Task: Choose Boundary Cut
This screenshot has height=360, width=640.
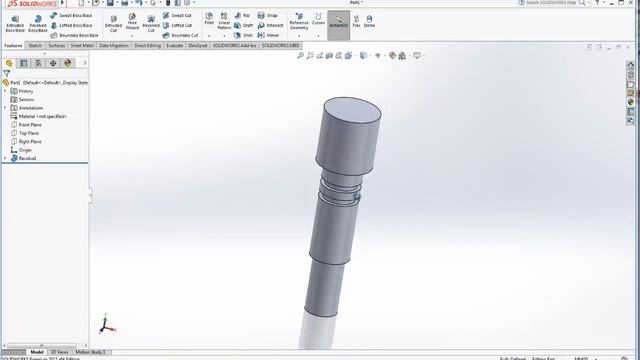Action: click(180, 36)
